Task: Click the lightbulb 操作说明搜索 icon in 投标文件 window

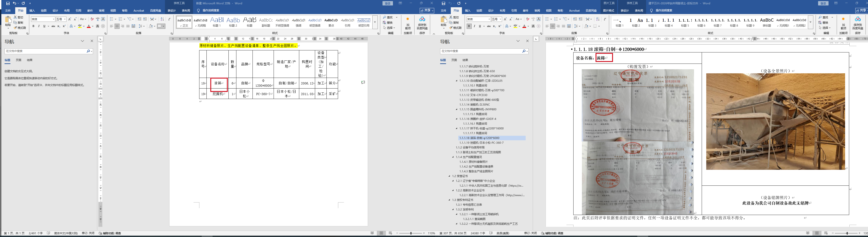Action: tap(651, 10)
